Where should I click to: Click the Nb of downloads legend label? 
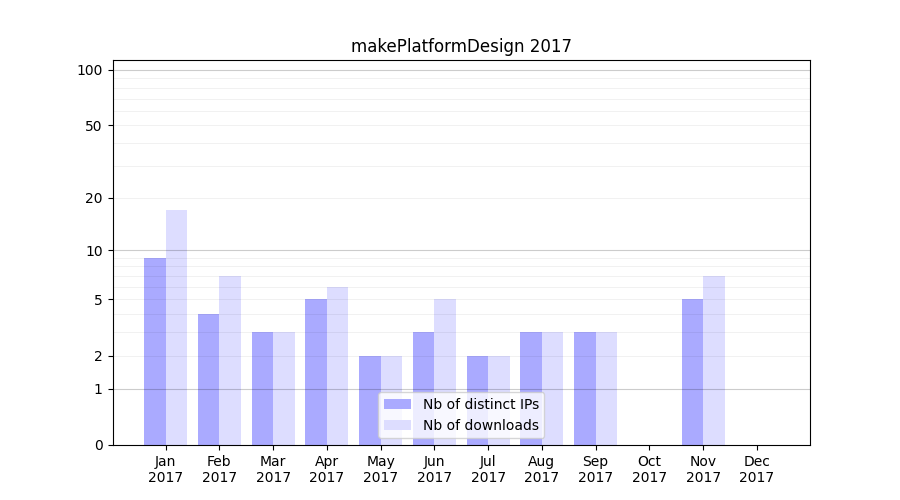pyautogui.click(x=480, y=425)
